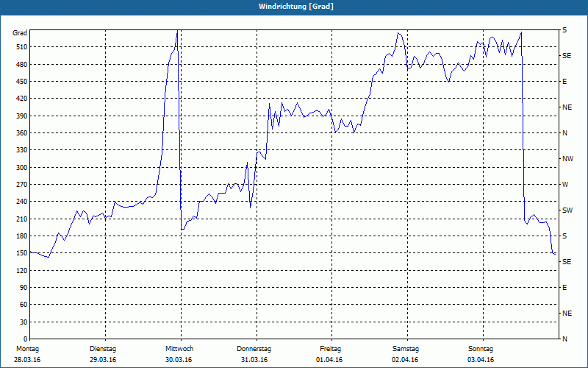The height and width of the screenshot is (368, 588).
Task: Select the 0 y-axis label
Action: [26, 339]
